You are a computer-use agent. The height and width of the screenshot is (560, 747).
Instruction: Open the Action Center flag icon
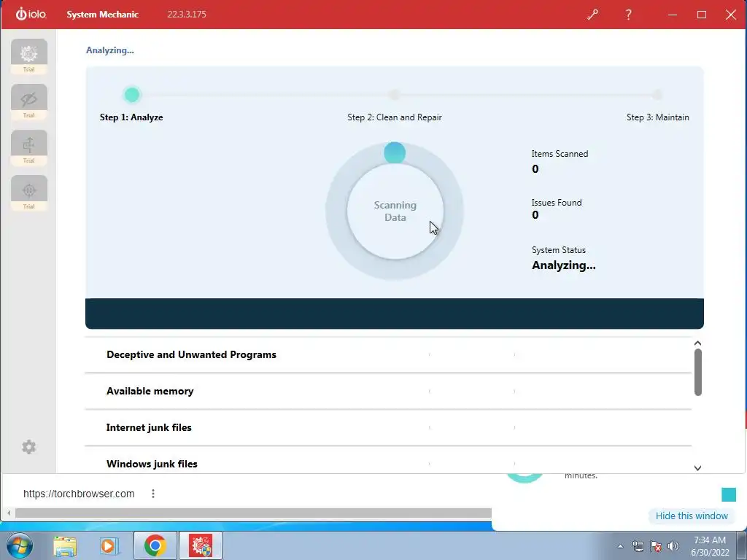pos(656,546)
